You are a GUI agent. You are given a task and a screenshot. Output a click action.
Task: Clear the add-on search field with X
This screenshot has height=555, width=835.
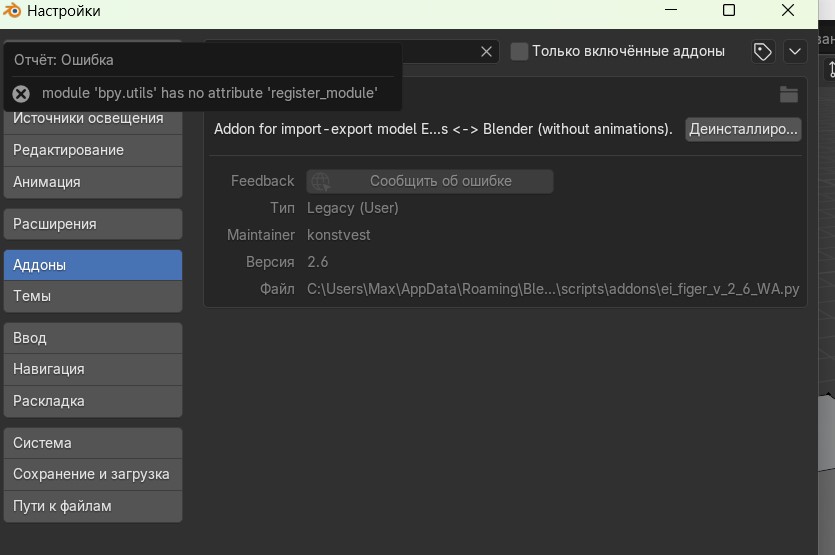tap(486, 52)
